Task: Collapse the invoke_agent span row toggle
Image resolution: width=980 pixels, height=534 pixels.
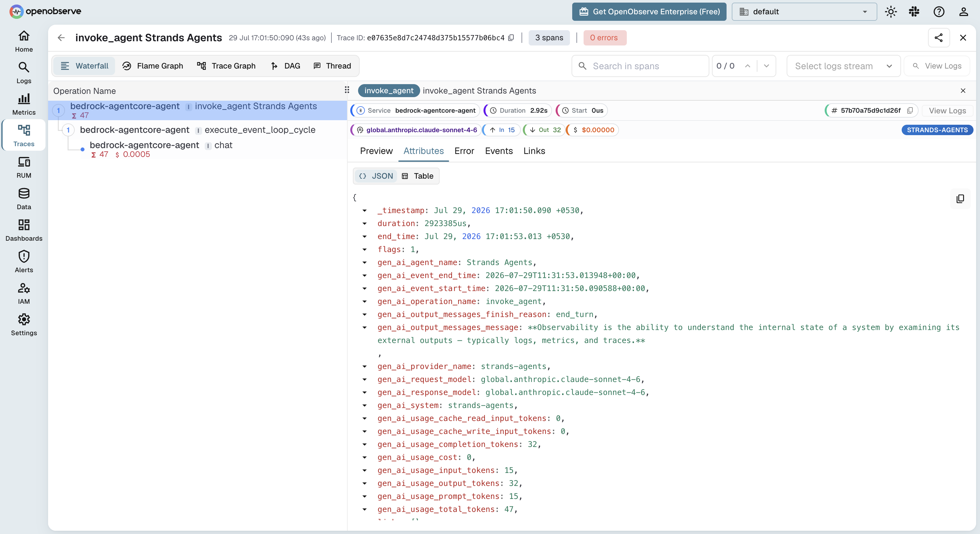Action: [58, 110]
